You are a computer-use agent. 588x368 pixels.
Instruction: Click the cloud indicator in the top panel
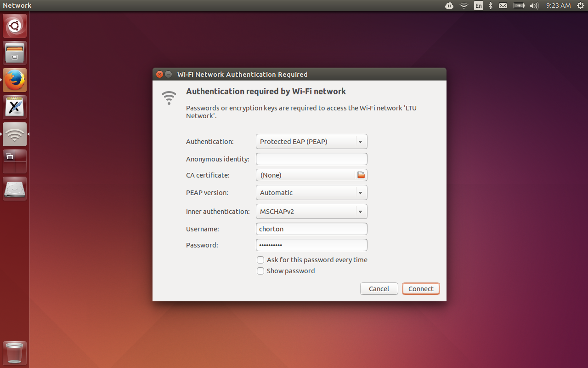point(449,6)
